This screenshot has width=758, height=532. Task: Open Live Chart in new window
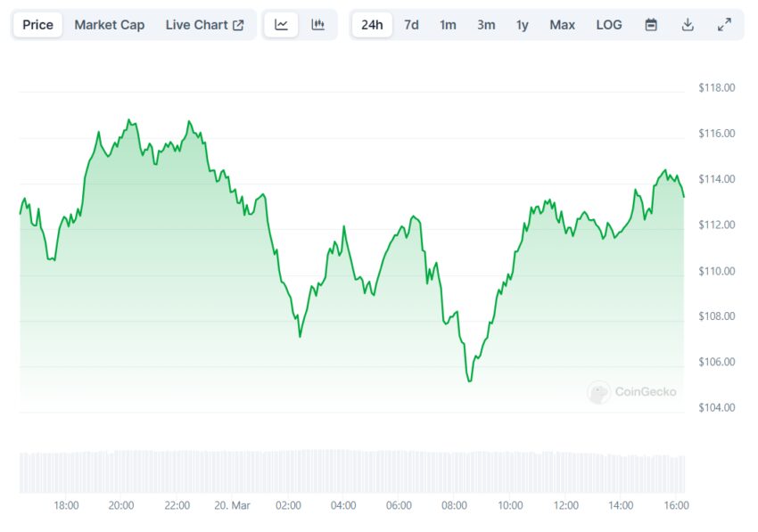coord(204,25)
